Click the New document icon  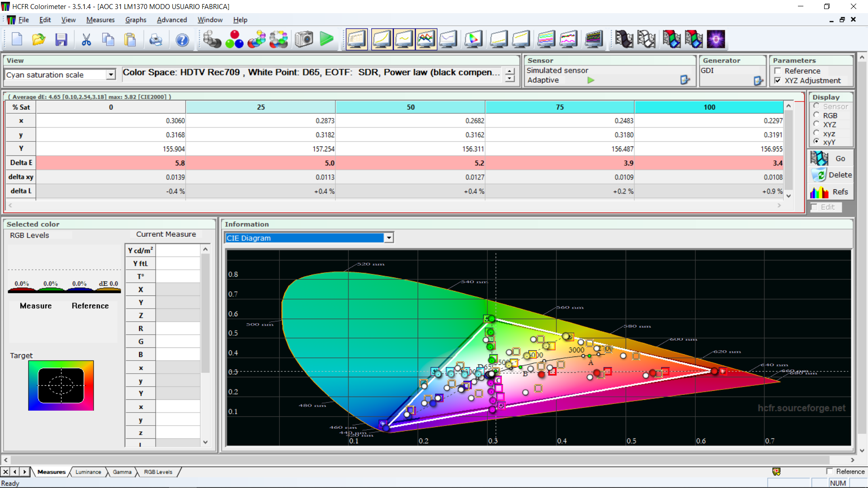coord(17,40)
